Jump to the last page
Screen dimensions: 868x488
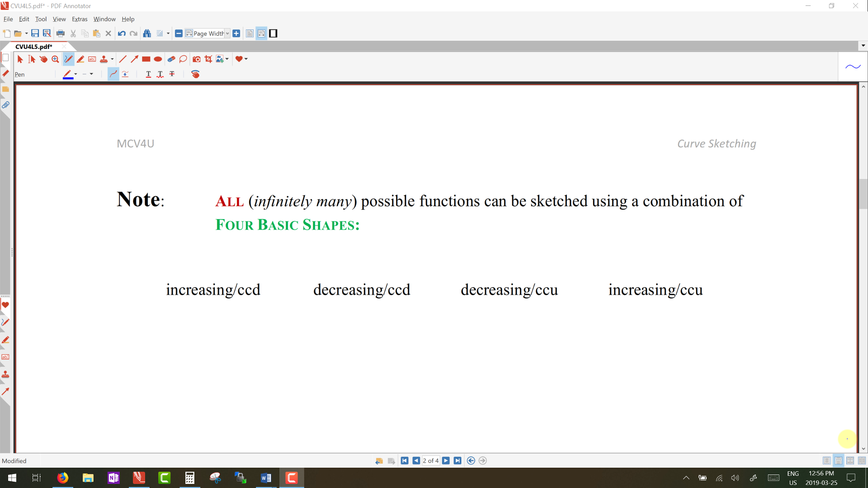458,460
